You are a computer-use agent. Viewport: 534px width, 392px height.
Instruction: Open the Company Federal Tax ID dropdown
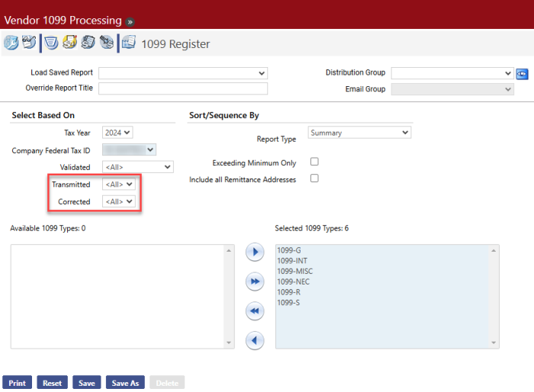[x=129, y=149]
